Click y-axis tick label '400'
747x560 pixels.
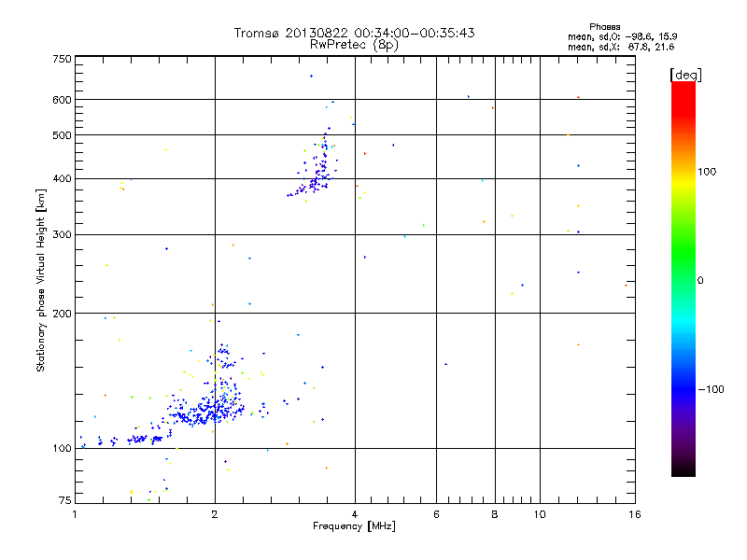(62, 179)
